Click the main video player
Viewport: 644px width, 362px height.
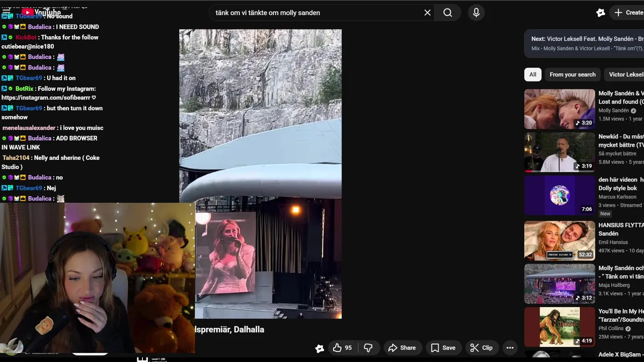coord(260,174)
